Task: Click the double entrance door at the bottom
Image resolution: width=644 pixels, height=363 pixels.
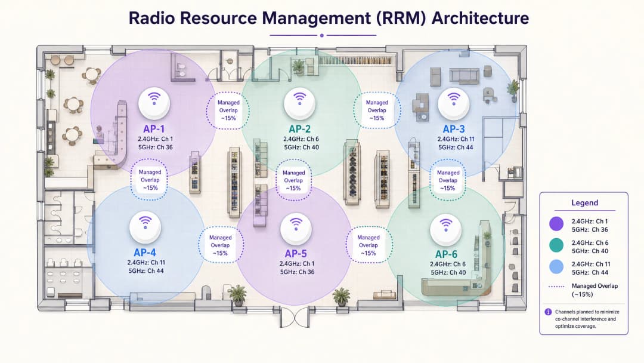Action: tap(295, 317)
